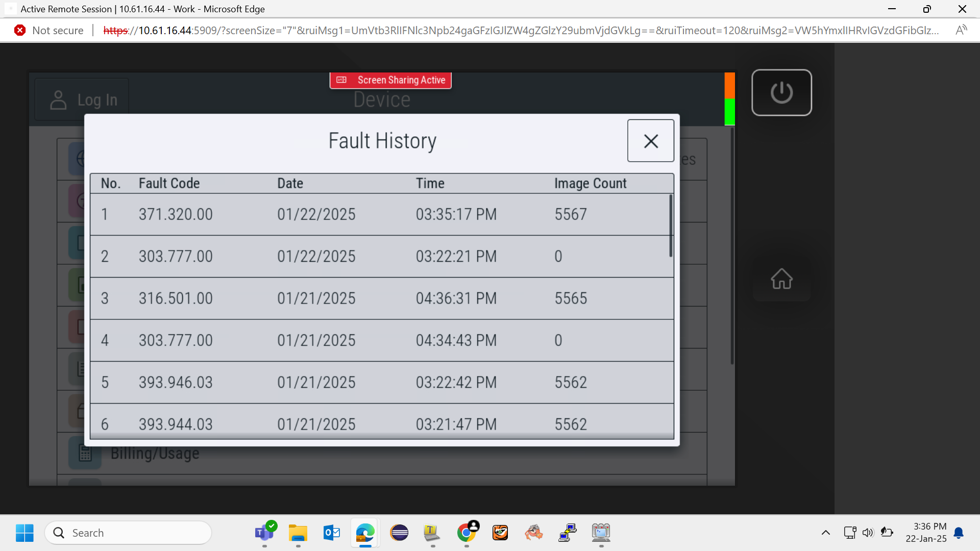Expand hidden system tray icons chevron
Image resolution: width=980 pixels, height=551 pixels.
pyautogui.click(x=825, y=533)
